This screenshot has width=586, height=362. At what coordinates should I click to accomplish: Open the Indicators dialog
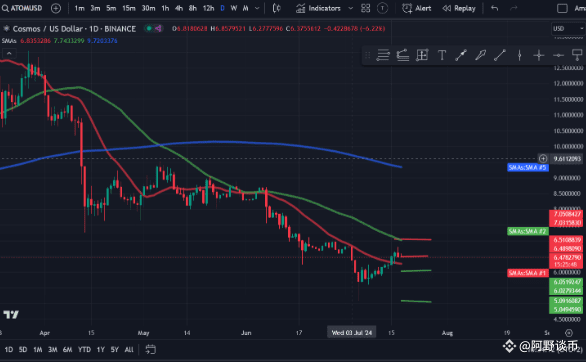[x=318, y=8]
